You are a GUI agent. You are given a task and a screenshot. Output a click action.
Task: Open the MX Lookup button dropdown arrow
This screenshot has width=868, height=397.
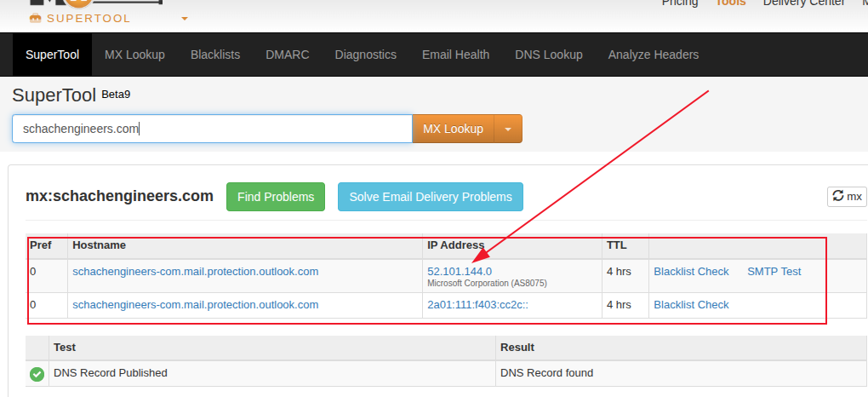pos(508,129)
